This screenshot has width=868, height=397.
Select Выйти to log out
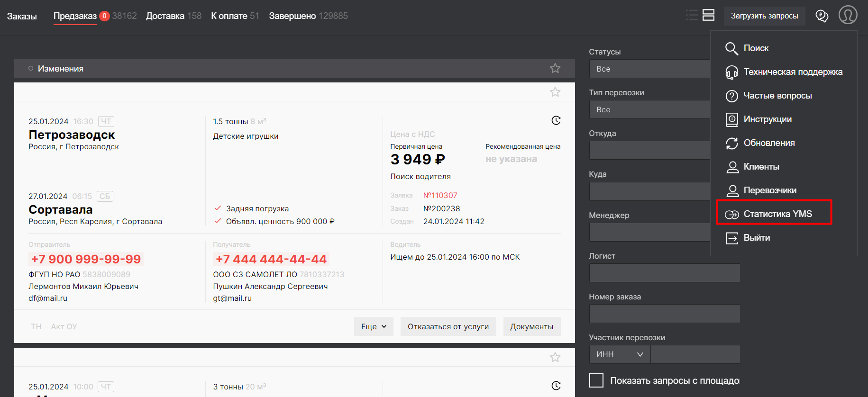[757, 238]
